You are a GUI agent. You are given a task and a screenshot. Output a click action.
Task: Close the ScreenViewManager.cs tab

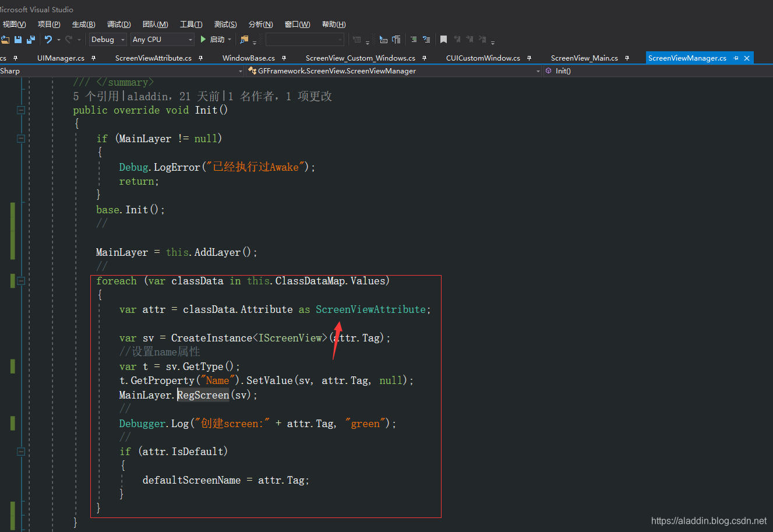pos(747,58)
